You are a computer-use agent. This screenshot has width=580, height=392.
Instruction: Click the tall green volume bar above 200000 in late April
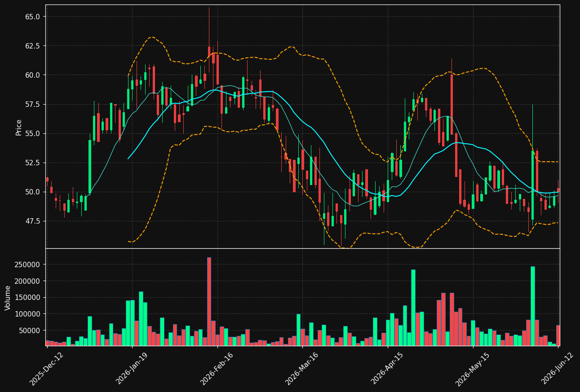[x=413, y=308]
